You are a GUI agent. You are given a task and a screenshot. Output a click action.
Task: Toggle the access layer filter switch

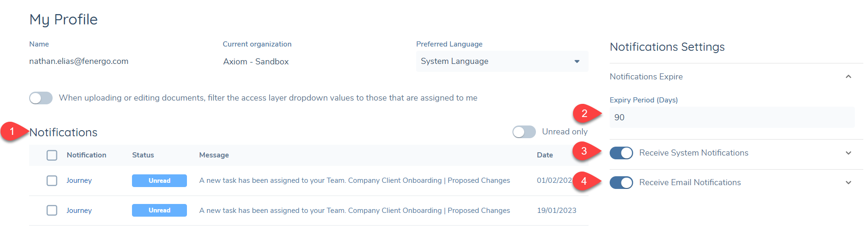click(x=41, y=98)
